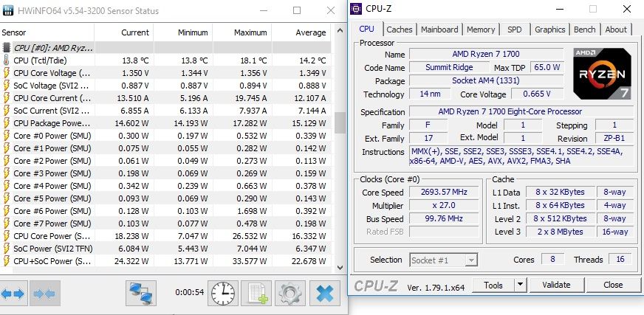644x315 pixels.
Task: Click the CPU-Z title bar app icon
Action: (x=356, y=9)
